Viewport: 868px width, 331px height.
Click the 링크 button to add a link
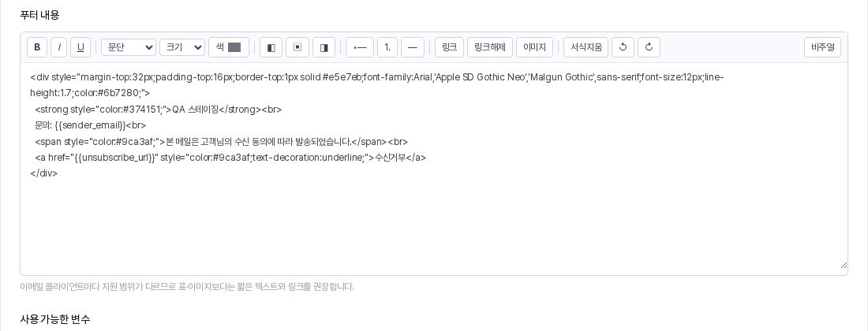point(450,47)
